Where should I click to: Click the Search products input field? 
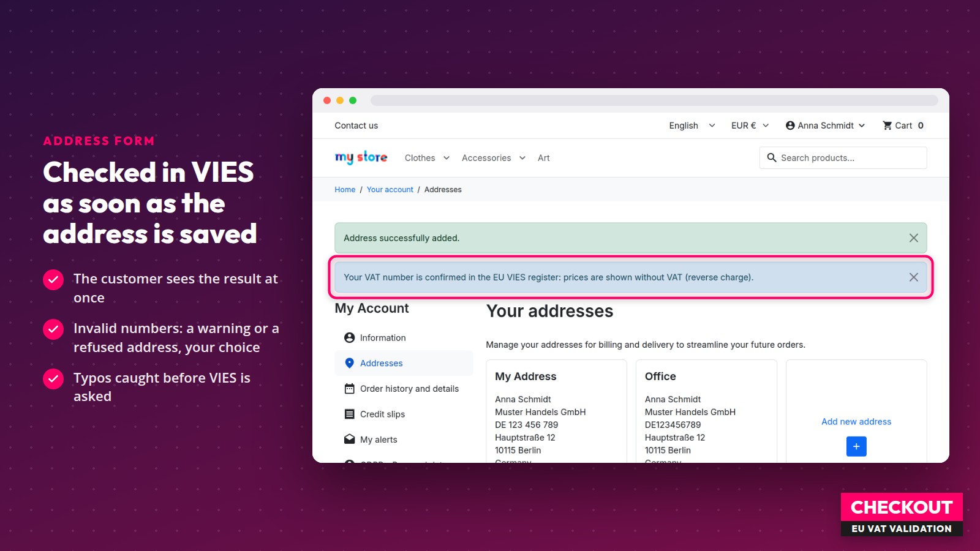point(843,157)
